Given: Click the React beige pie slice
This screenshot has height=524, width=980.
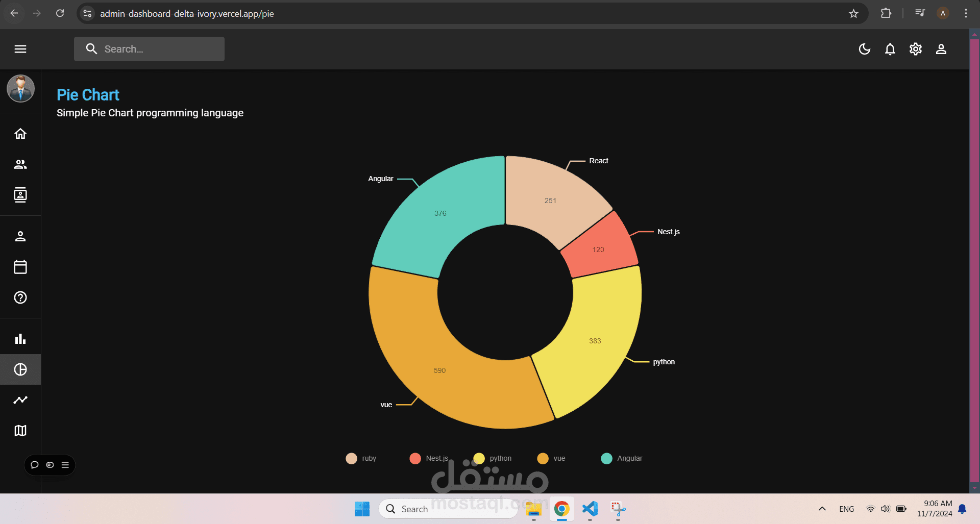Looking at the screenshot, I should pyautogui.click(x=550, y=201).
